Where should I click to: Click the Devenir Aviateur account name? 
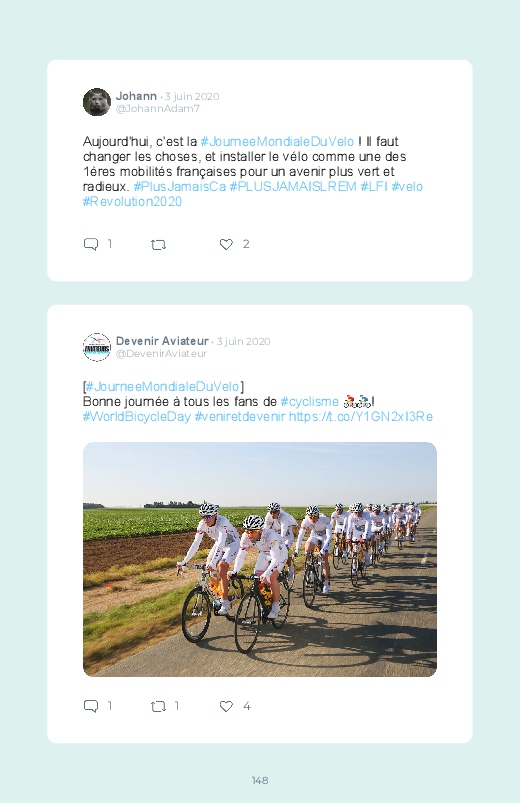tap(162, 341)
